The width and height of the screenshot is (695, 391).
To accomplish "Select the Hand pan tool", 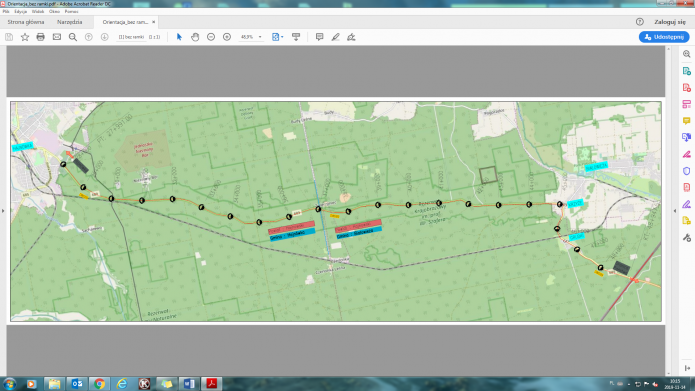I will coord(195,37).
